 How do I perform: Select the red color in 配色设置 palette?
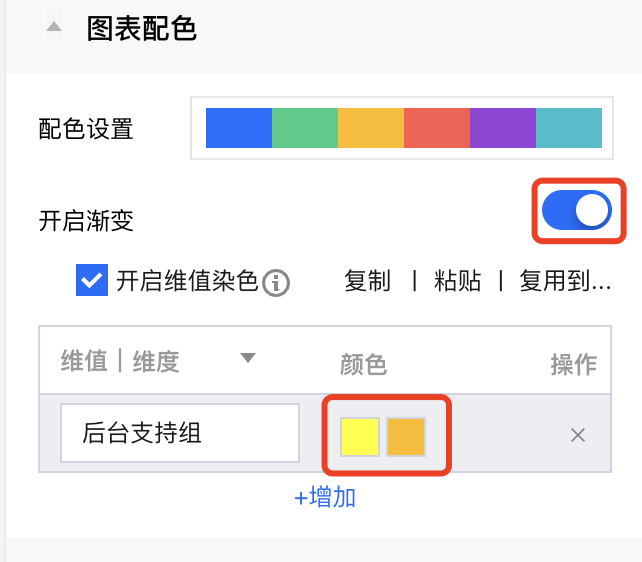tap(436, 128)
